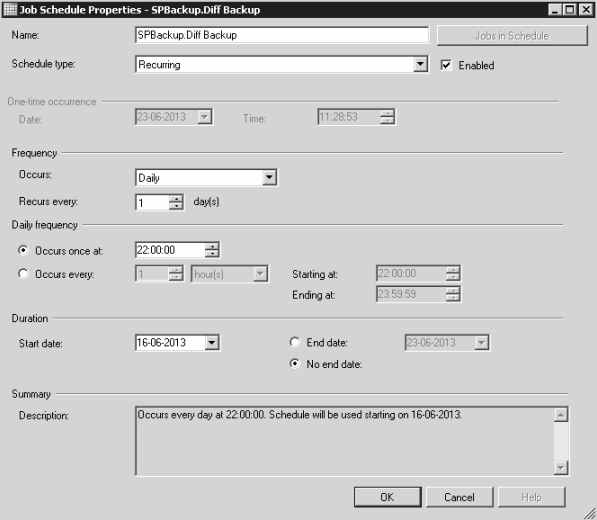Click the schedule grid icon in title bar
Image resolution: width=597 pixels, height=520 pixels.
tap(10, 10)
